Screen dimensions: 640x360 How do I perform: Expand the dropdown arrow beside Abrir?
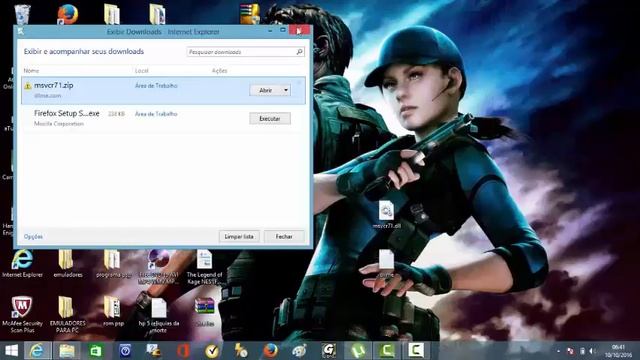[x=286, y=90]
